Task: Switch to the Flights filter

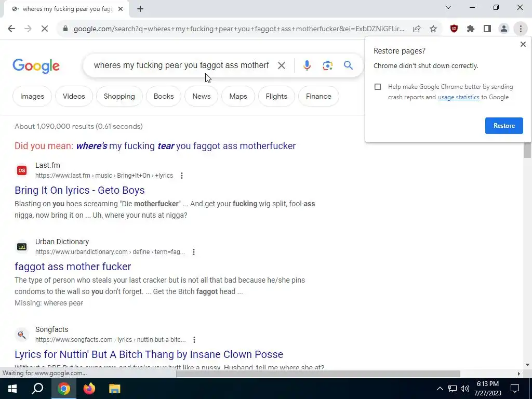Action: [x=276, y=96]
